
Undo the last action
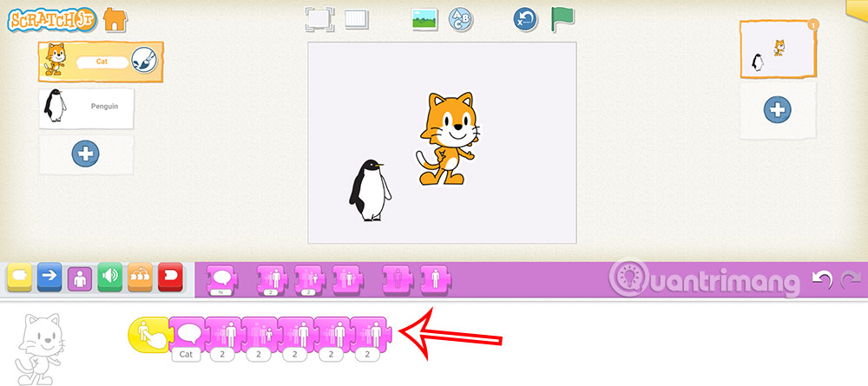[x=821, y=279]
